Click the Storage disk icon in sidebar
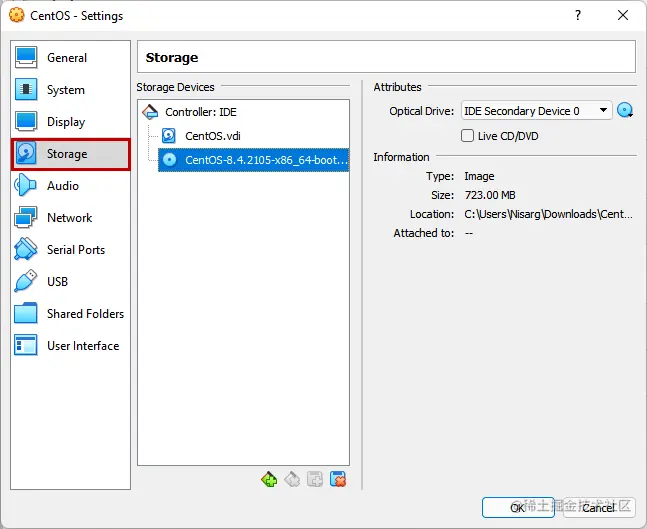 (x=26, y=154)
